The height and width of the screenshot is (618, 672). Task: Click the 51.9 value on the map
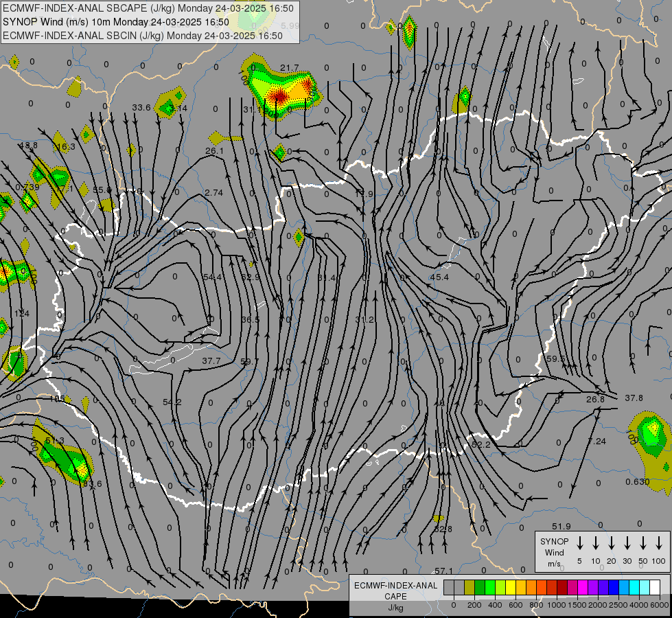[x=561, y=526]
